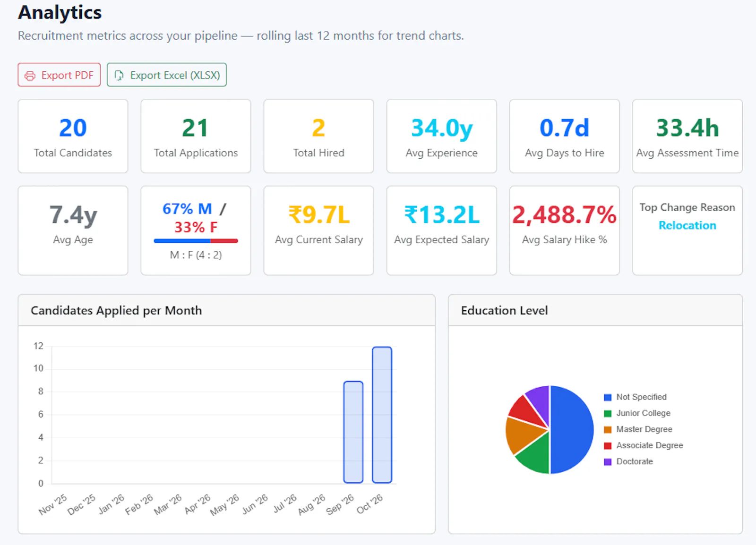The image size is (756, 545).
Task: Select the Avg Days to Hire card
Action: 564,136
